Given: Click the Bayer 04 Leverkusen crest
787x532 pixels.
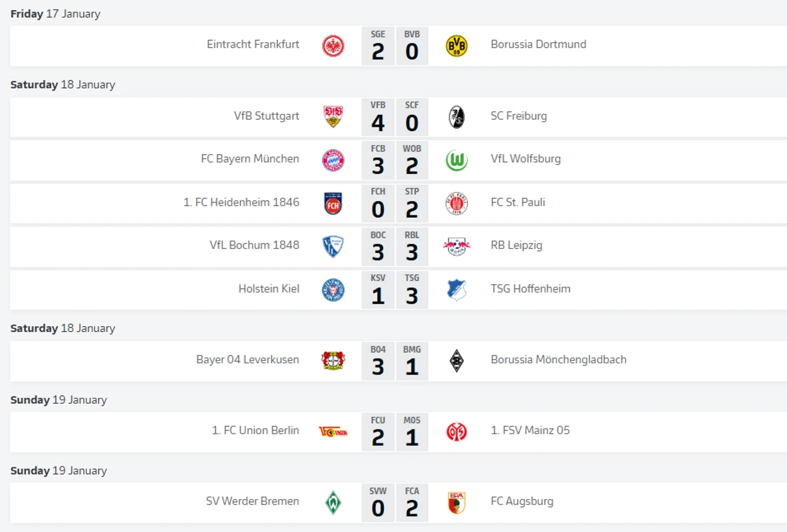Looking at the screenshot, I should (x=333, y=361).
